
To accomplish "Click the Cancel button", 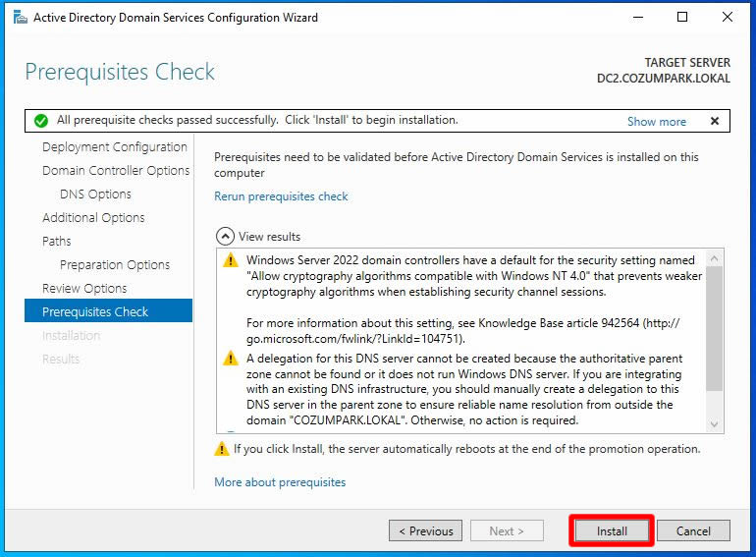I will point(693,531).
